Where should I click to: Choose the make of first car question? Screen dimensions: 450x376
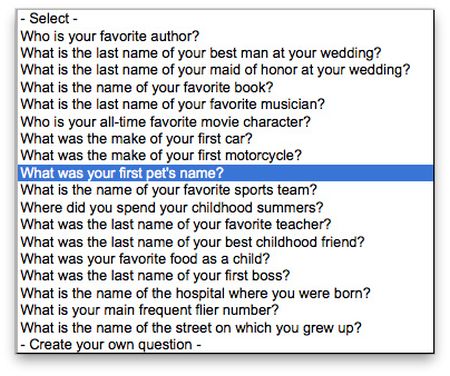(x=225, y=139)
